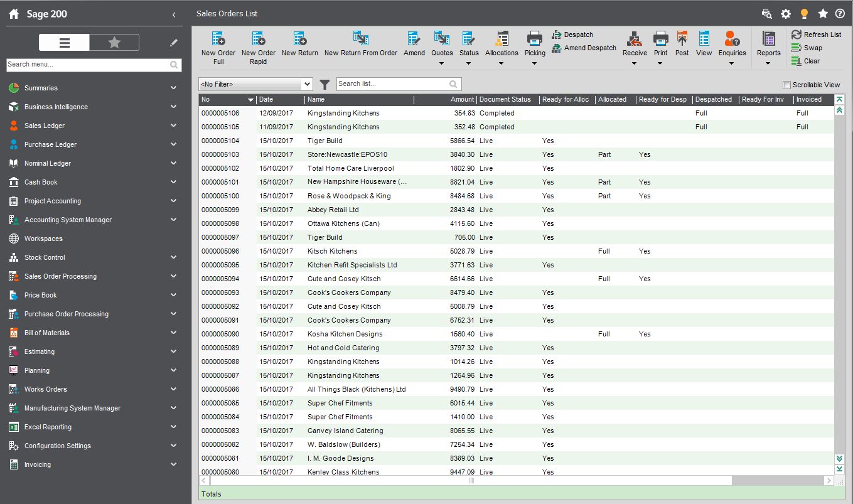Expand the Sales Order Processing chevron
Viewport: 853px width, 504px height.
coord(174,276)
